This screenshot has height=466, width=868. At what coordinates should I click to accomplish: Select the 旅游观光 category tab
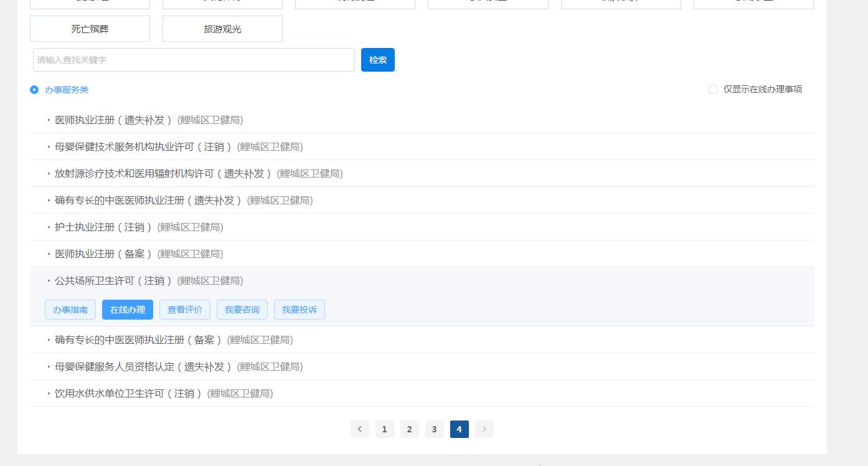(x=222, y=29)
